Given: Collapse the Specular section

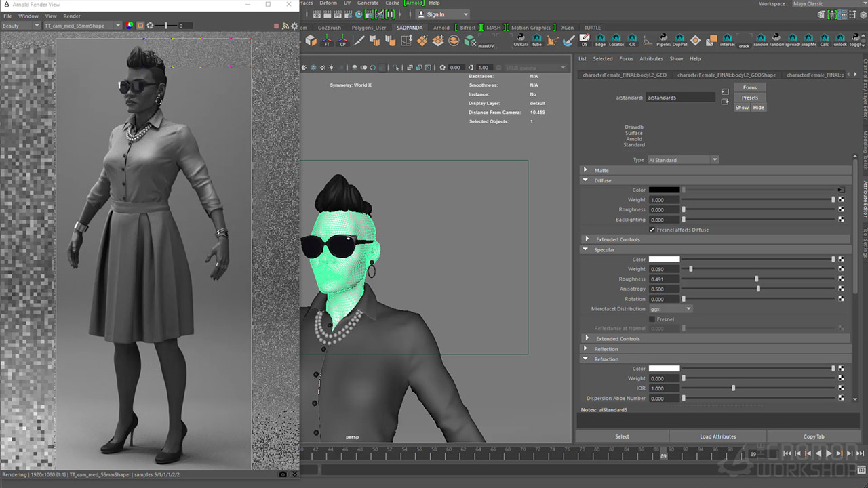Looking at the screenshot, I should coord(586,249).
